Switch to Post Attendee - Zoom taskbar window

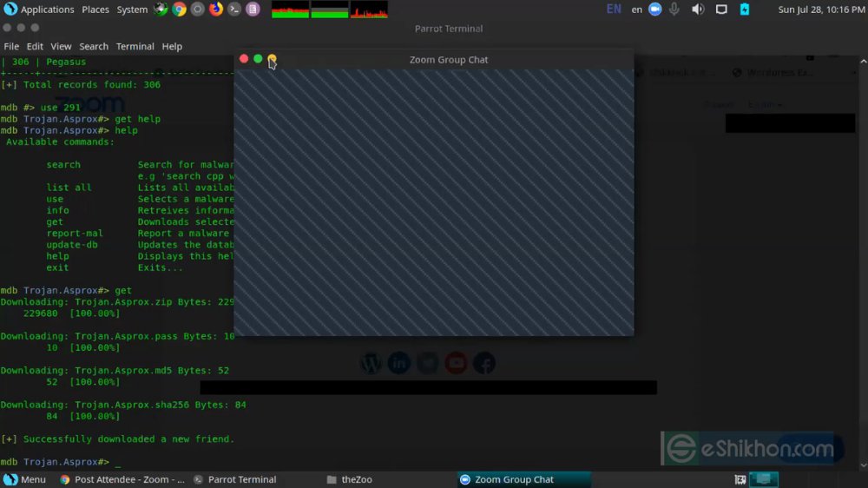click(122, 479)
